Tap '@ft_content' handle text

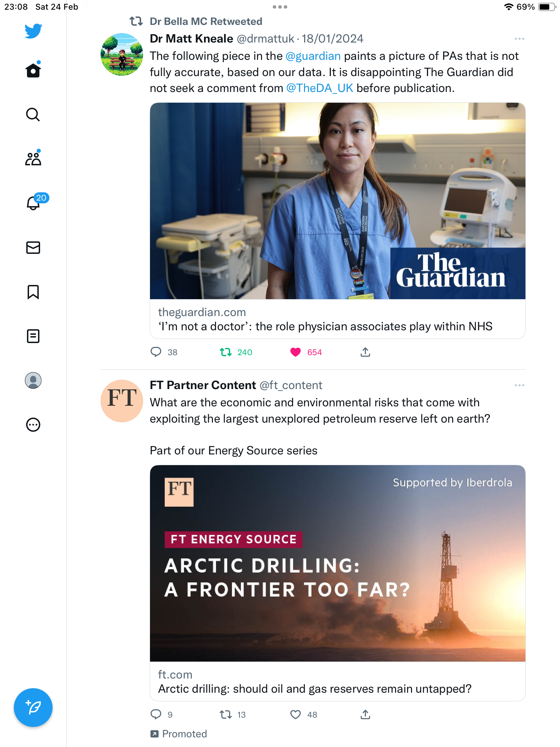291,385
